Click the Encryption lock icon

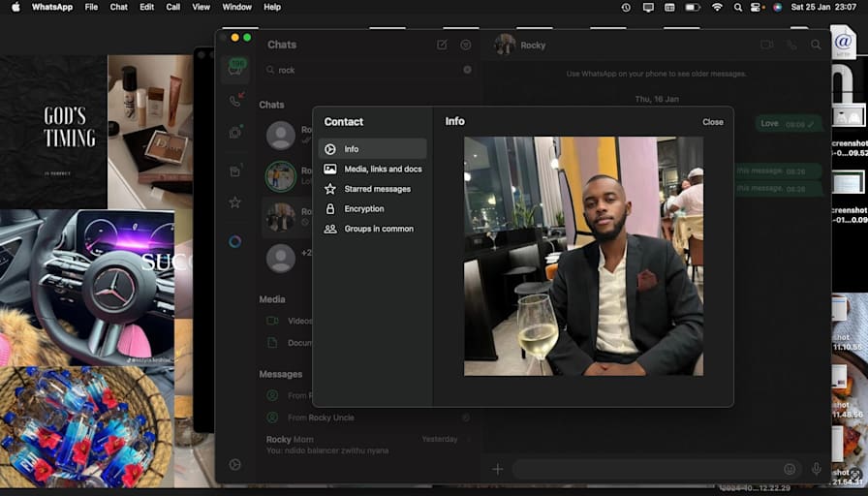coord(330,208)
